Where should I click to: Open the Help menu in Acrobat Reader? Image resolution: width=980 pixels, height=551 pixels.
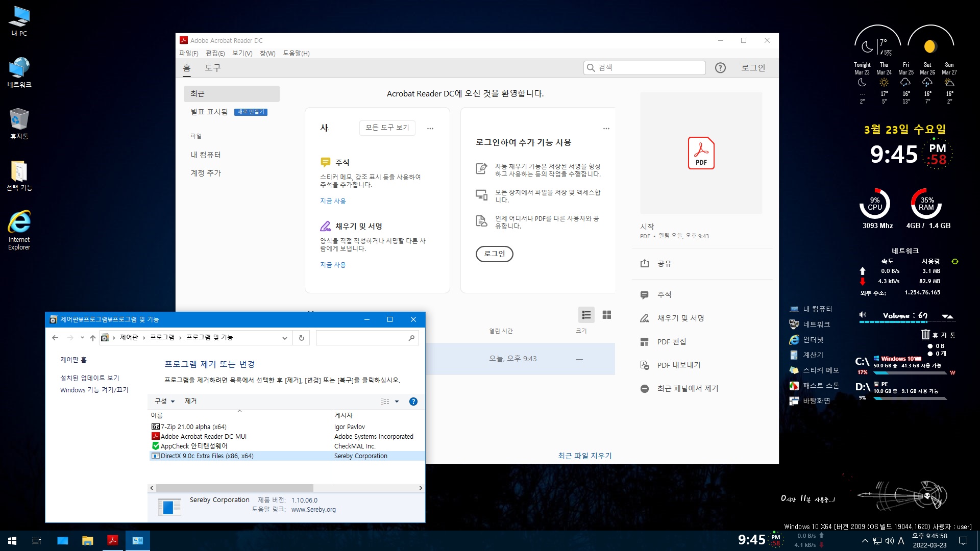(296, 54)
